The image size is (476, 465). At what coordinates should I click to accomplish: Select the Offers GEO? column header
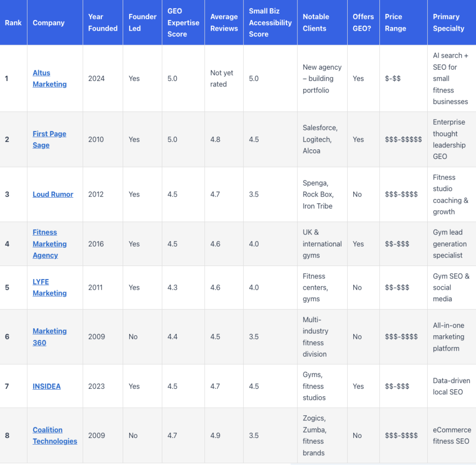363,23
